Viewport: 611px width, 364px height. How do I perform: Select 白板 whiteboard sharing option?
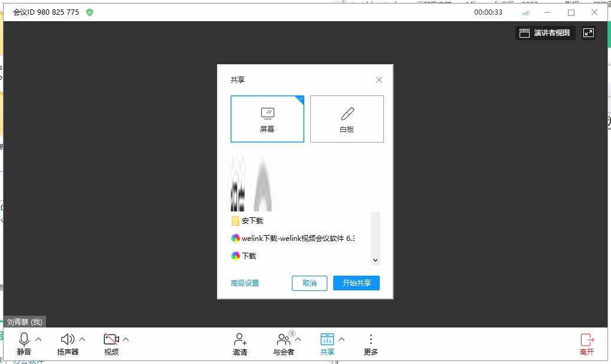coord(347,118)
